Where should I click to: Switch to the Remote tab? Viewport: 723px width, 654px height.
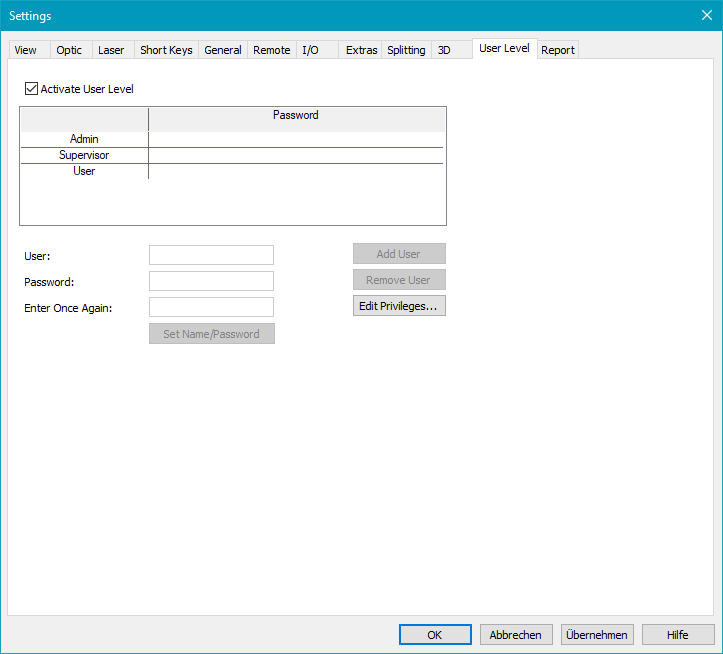(x=272, y=50)
